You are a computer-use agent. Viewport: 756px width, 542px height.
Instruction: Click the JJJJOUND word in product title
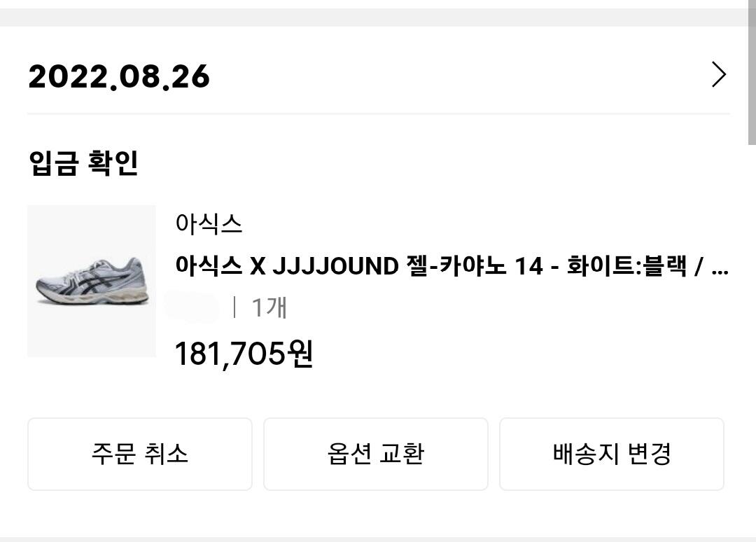tap(334, 266)
